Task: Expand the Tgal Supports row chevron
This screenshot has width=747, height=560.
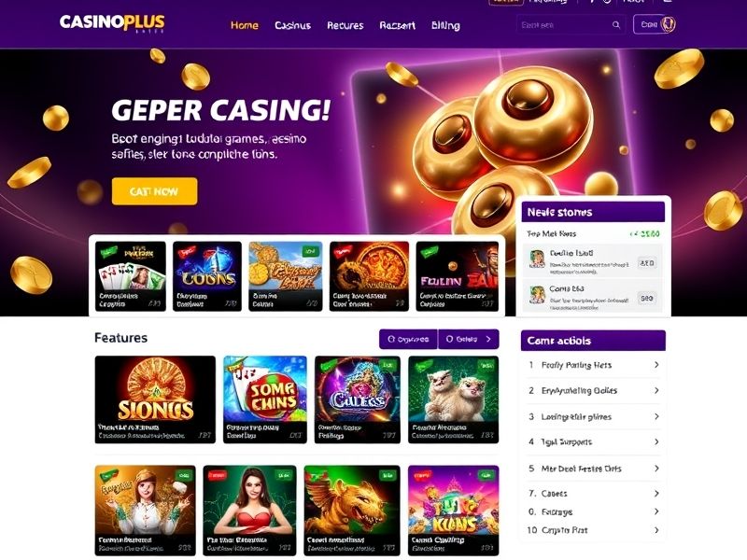Action: pyautogui.click(x=656, y=441)
